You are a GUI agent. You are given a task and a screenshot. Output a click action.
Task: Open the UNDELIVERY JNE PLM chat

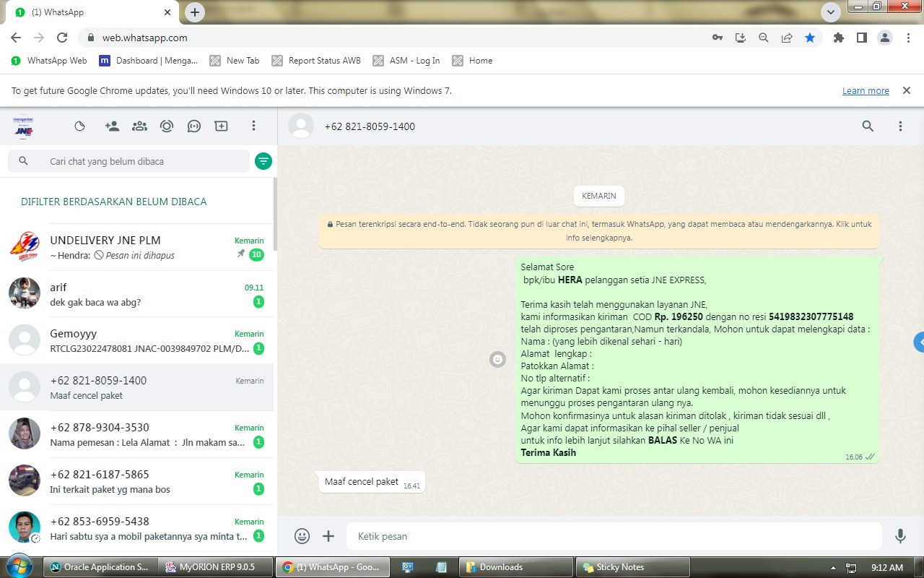[x=137, y=247]
